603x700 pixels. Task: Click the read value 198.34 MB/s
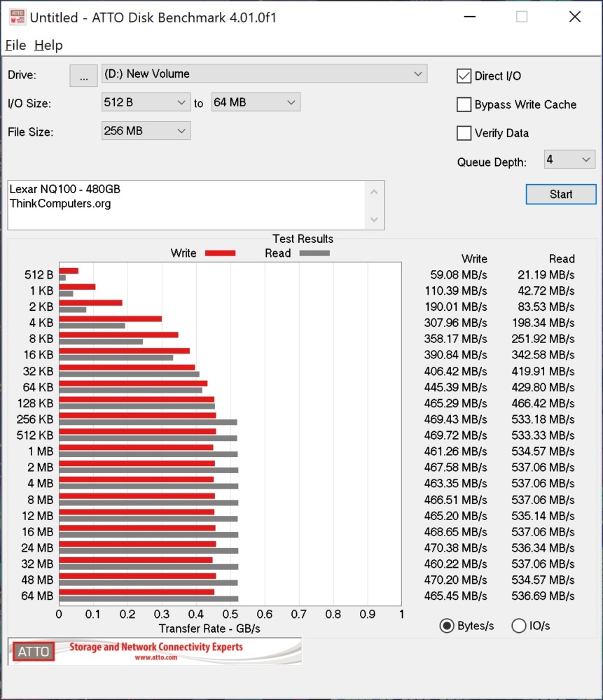point(543,322)
